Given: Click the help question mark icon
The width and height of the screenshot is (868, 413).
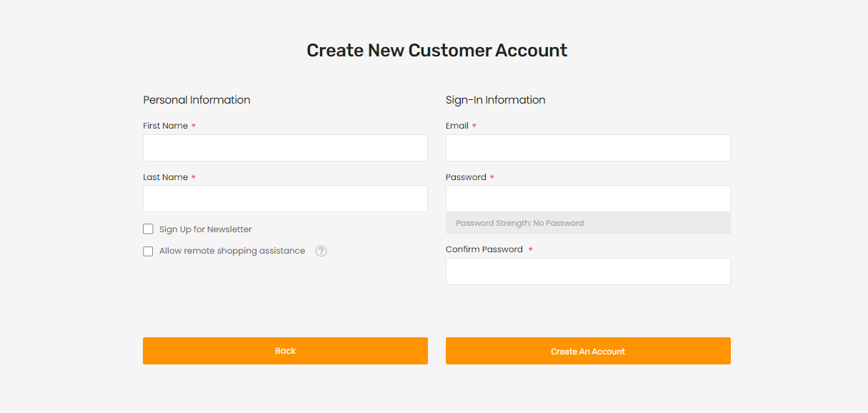Looking at the screenshot, I should (321, 251).
